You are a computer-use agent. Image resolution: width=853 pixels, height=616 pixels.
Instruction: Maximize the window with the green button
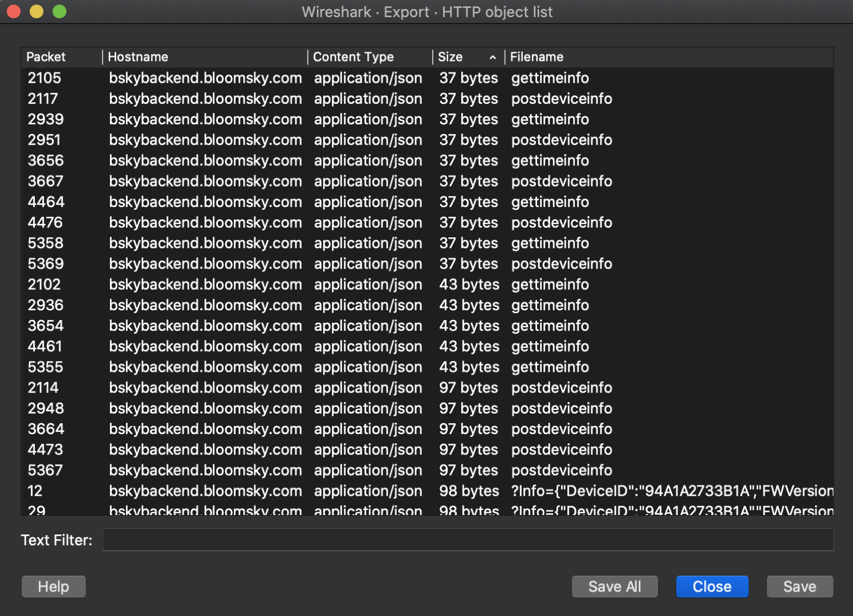click(59, 11)
